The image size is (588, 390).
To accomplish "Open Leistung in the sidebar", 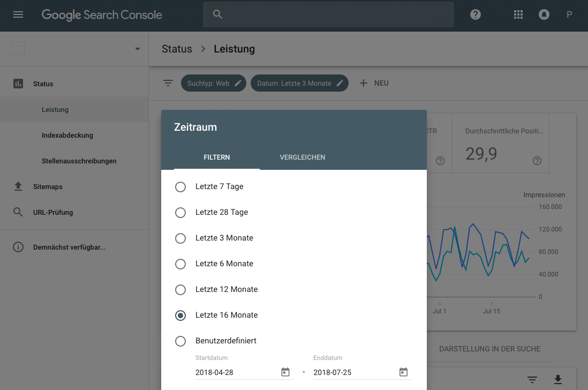I will 74,109.
